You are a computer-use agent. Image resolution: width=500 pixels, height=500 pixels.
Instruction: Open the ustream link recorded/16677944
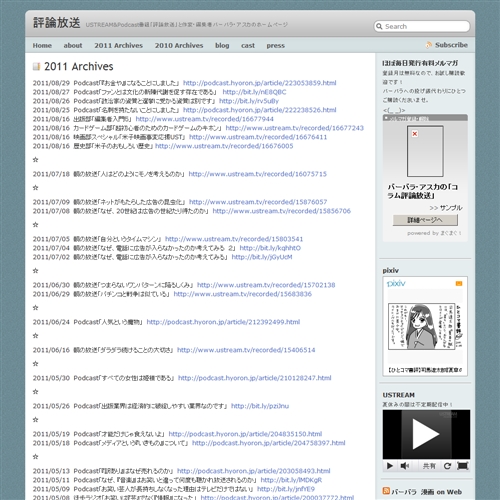pos(205,119)
